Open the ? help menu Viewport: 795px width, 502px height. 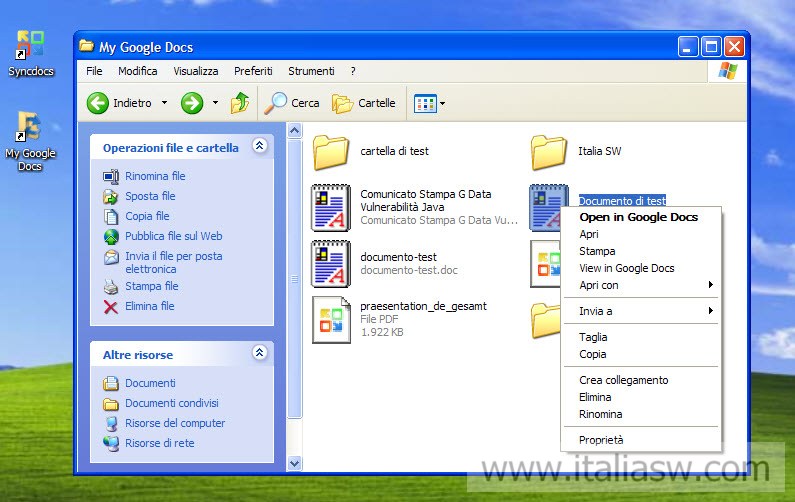point(353,71)
